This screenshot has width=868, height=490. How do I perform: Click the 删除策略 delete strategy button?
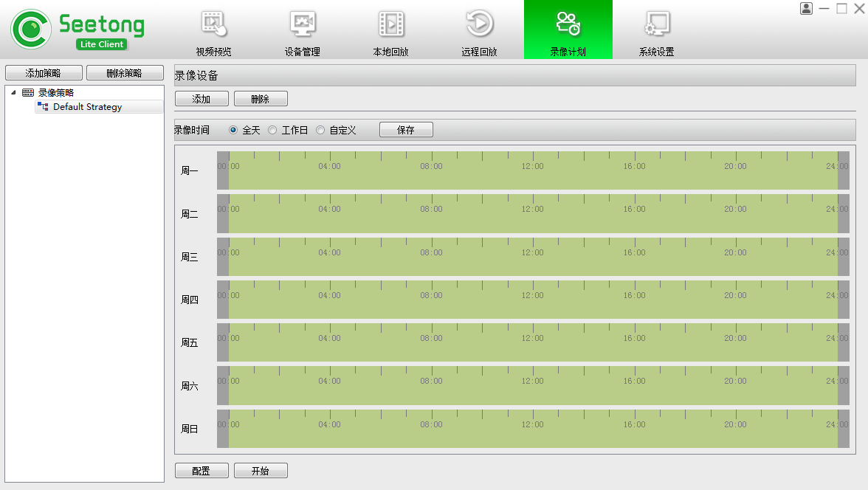125,72
